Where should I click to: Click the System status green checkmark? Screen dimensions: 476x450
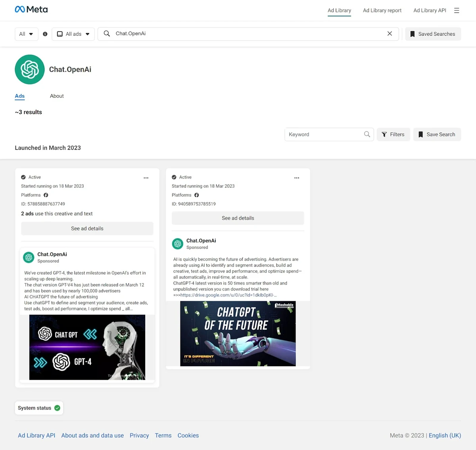(57, 408)
